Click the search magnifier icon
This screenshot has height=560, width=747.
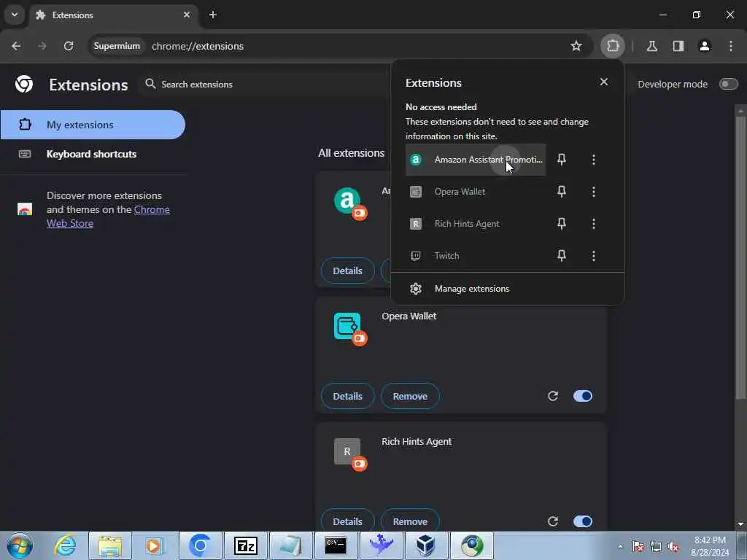[150, 84]
